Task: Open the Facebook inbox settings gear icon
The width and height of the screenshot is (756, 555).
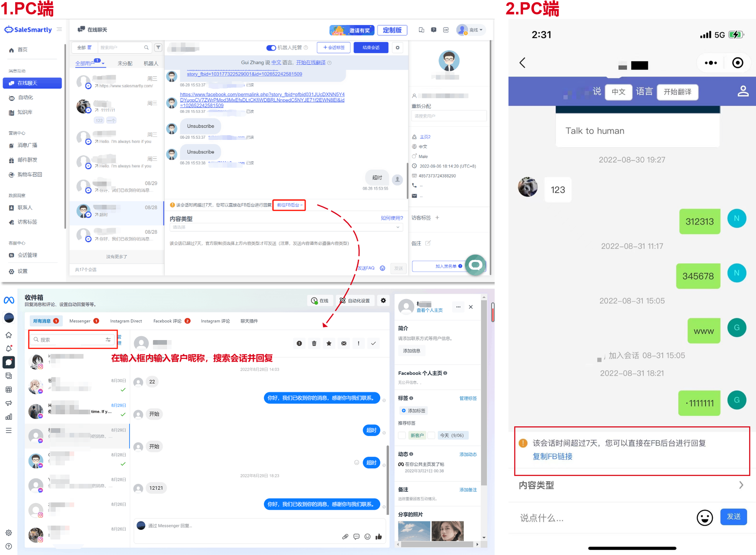Action: pyautogui.click(x=383, y=300)
